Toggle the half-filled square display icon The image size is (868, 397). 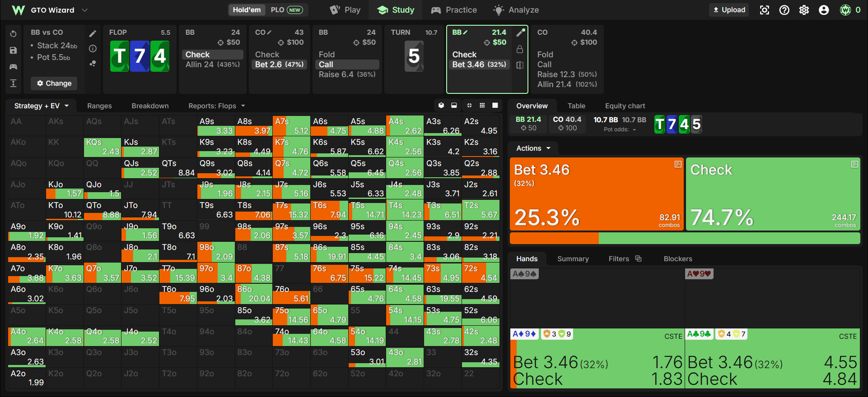pos(454,106)
